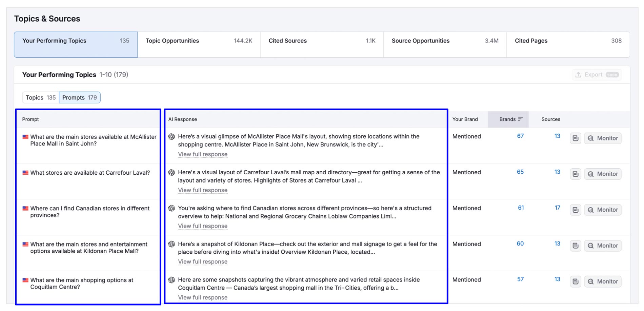Click the US flag beside the Coquitlam Centre prompt
This screenshot has height=311, width=644.
tap(25, 280)
